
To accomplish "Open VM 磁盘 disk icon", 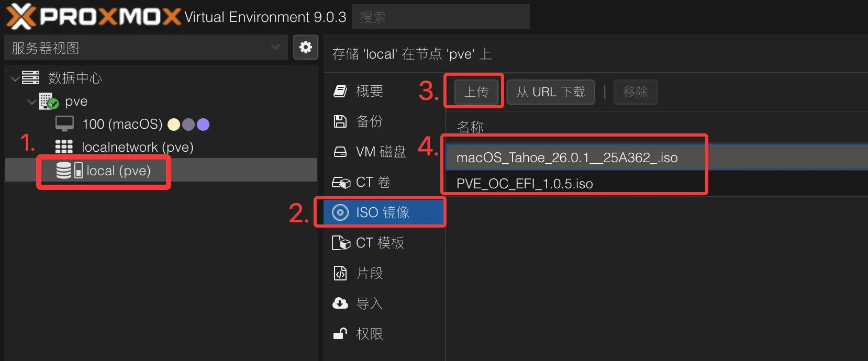I will [x=340, y=152].
